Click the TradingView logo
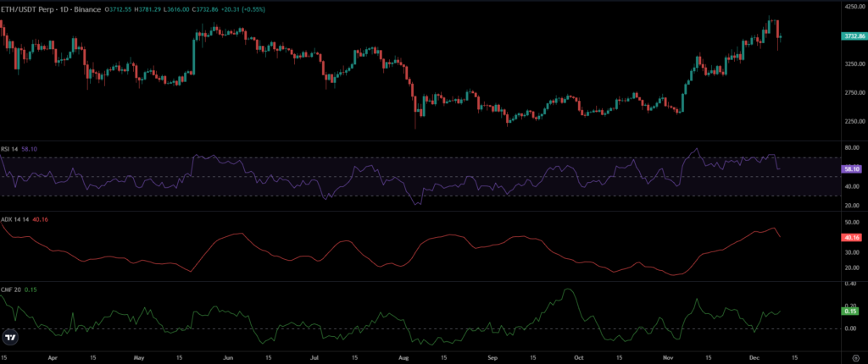This screenshot has height=364, width=868. point(9,337)
